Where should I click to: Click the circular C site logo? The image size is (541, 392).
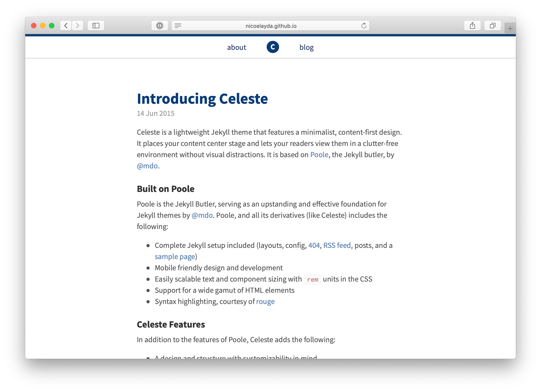(273, 47)
